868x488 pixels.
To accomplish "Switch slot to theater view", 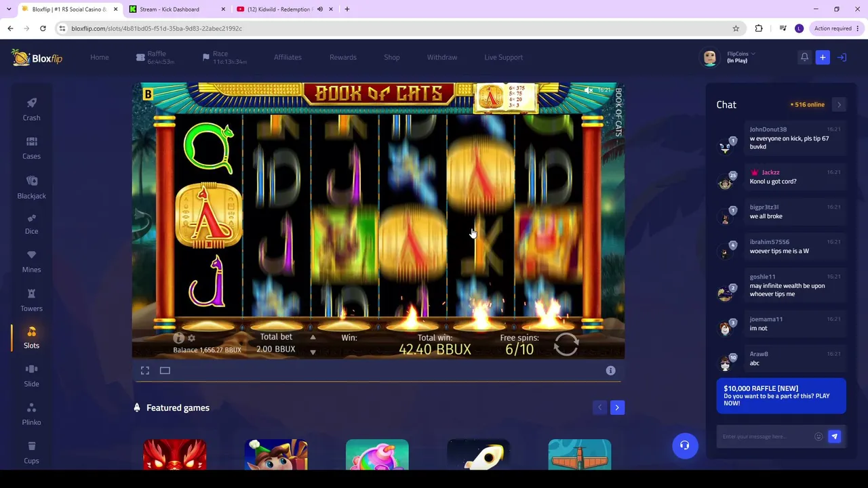I will pyautogui.click(x=165, y=371).
